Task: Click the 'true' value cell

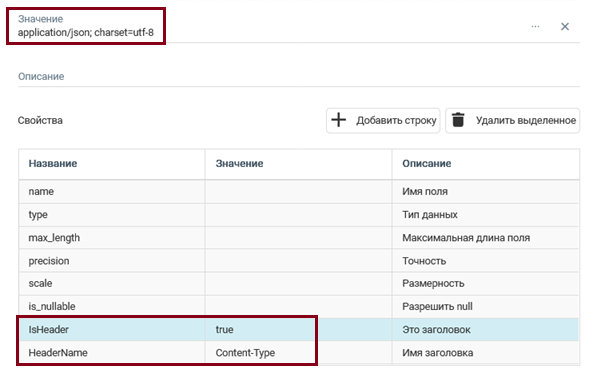Action: coord(298,330)
